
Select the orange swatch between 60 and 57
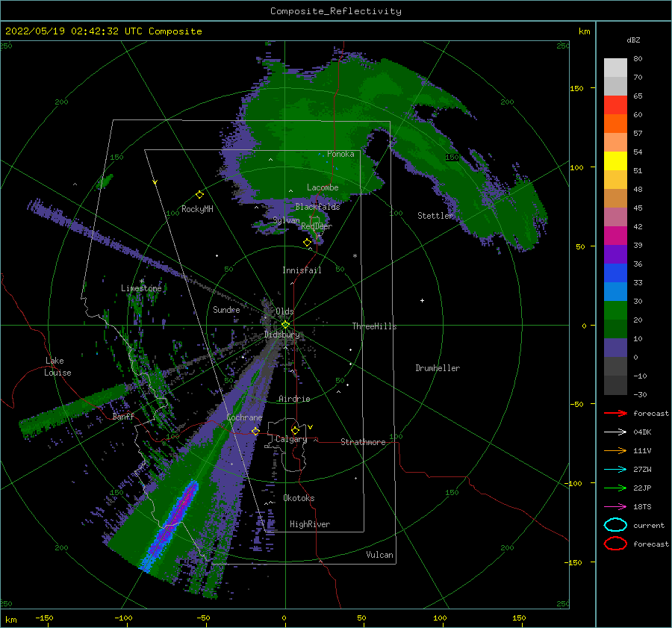(x=615, y=124)
